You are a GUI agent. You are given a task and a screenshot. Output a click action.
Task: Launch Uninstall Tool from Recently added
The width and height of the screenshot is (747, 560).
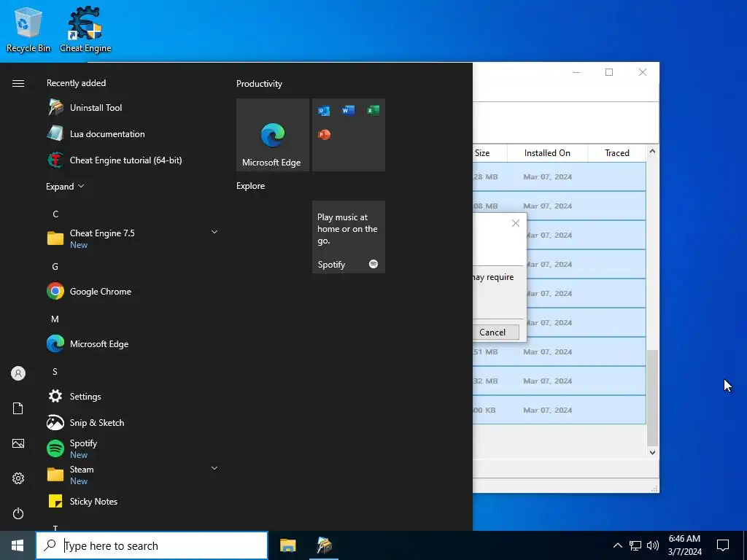click(132, 108)
